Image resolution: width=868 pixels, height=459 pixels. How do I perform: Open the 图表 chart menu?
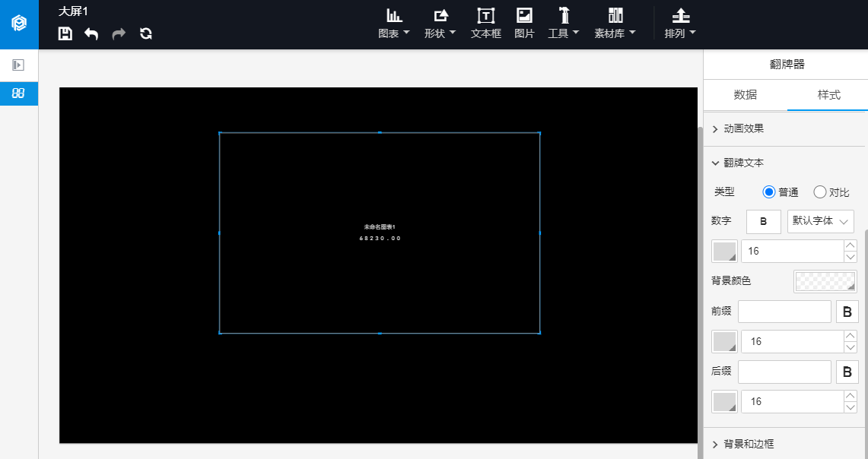pos(394,24)
